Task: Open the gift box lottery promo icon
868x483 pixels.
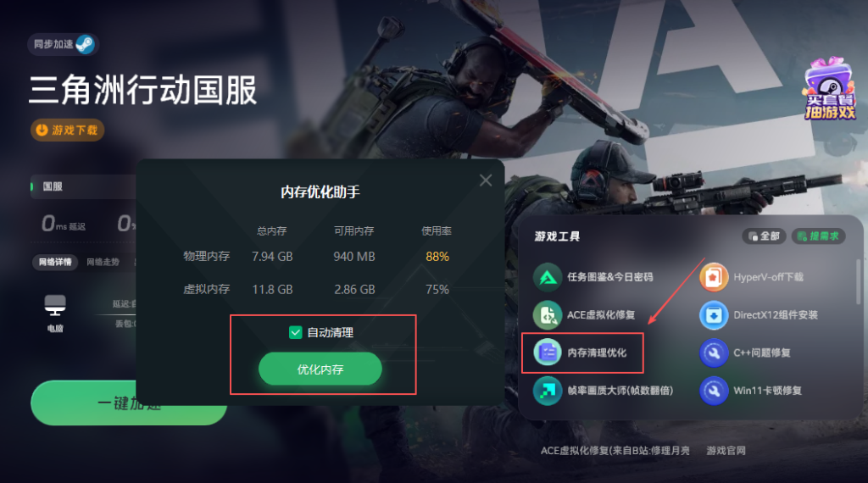Action: coord(829,88)
